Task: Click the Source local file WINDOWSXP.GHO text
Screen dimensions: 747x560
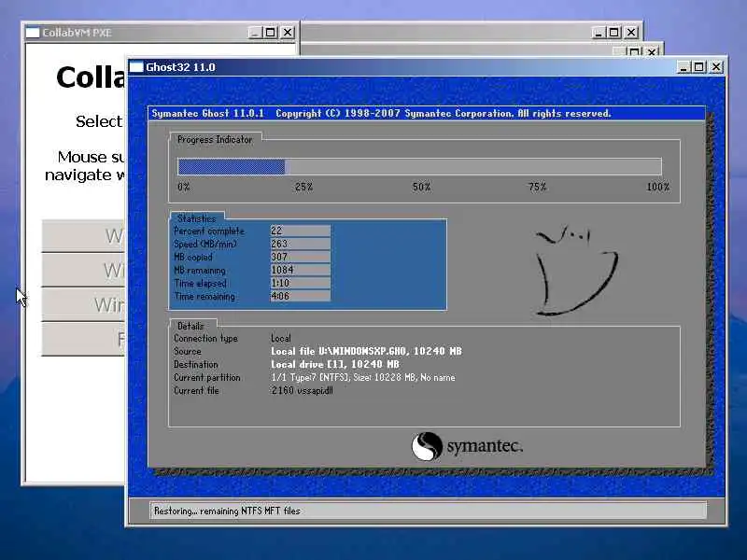Action: pyautogui.click(x=366, y=352)
